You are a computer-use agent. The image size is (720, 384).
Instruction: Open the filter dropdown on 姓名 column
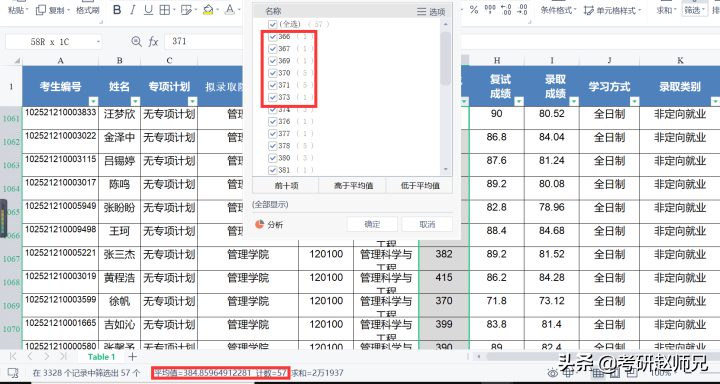click(x=135, y=101)
